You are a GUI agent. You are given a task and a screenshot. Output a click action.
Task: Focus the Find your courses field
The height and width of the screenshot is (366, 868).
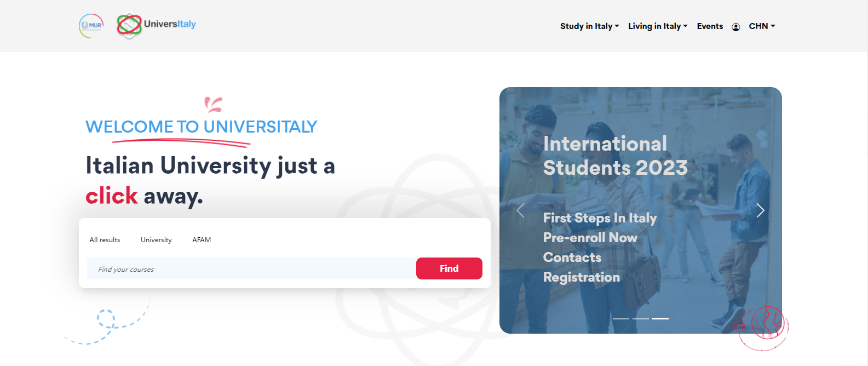(251, 268)
